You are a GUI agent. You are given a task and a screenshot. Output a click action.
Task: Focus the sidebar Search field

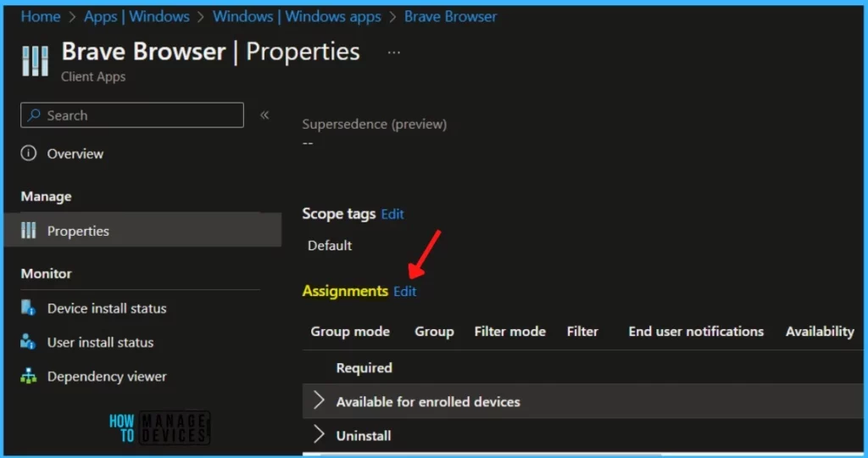coord(131,115)
